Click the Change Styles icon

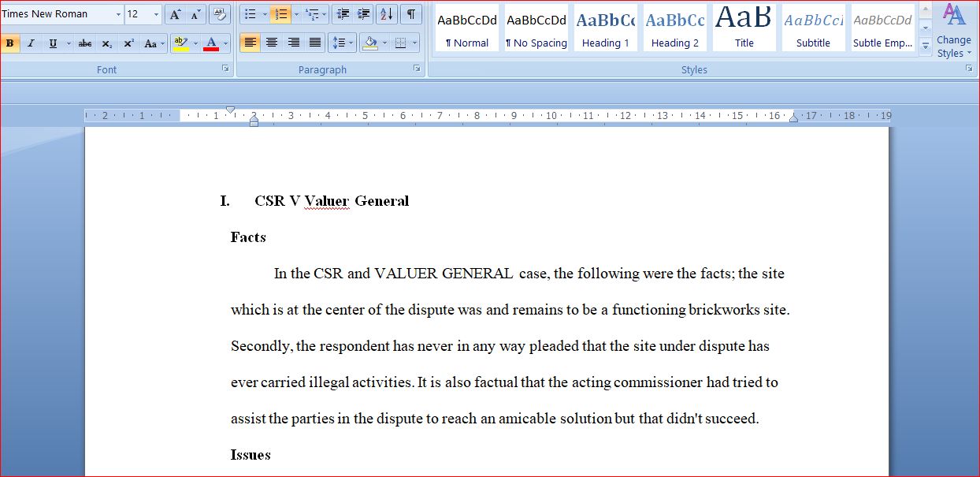click(x=954, y=32)
